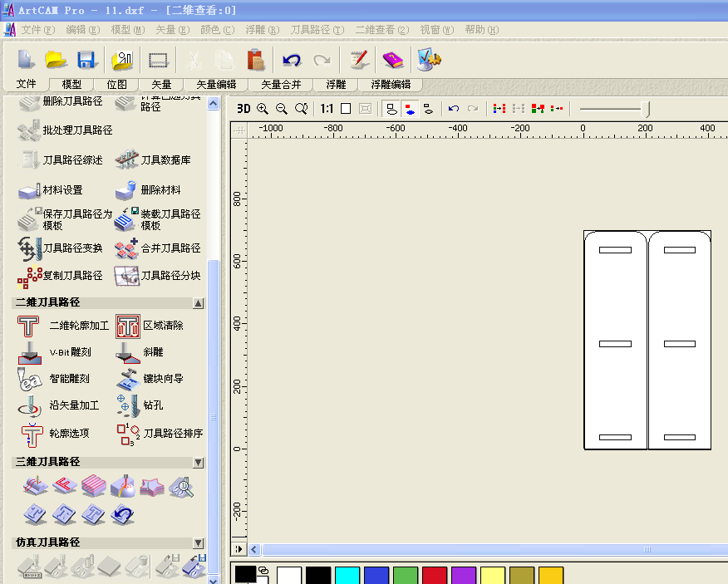This screenshot has height=584, width=728.
Task: Open the folder-with-chart file icon
Action: [x=122, y=61]
